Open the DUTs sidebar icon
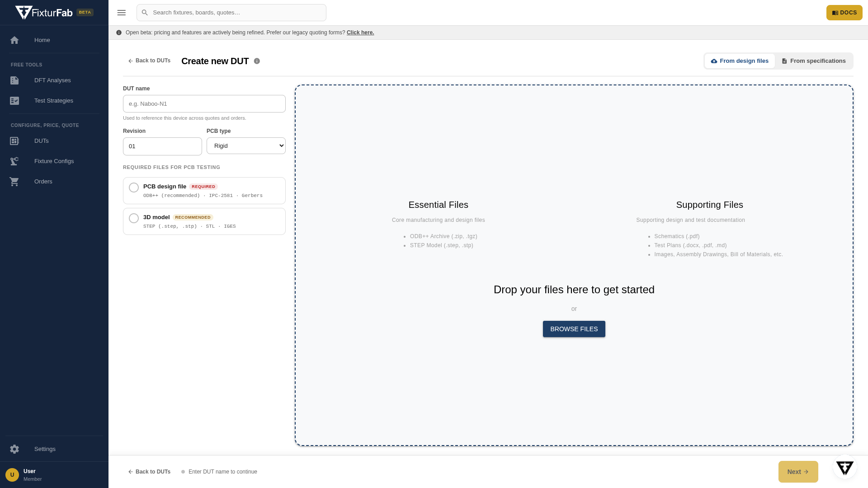 click(x=14, y=141)
